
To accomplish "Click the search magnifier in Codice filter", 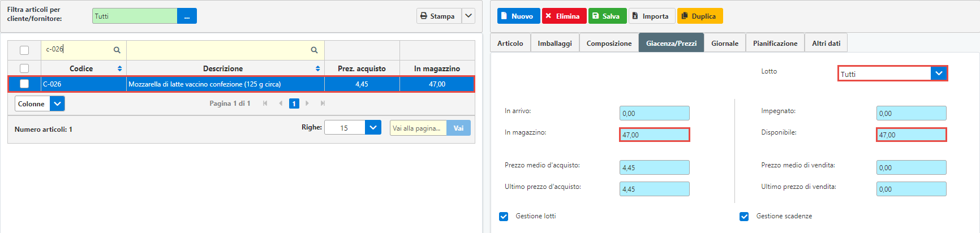I will (117, 50).
